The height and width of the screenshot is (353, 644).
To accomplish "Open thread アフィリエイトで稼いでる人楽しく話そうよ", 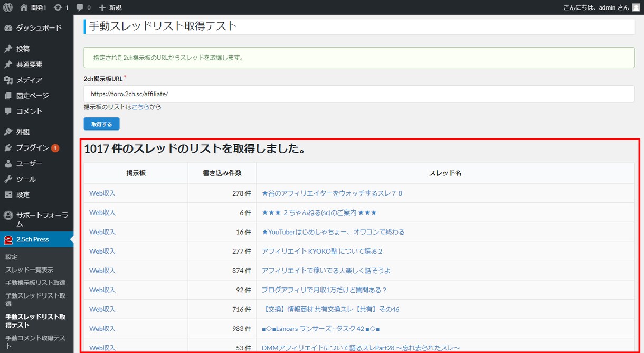I will 326,271.
